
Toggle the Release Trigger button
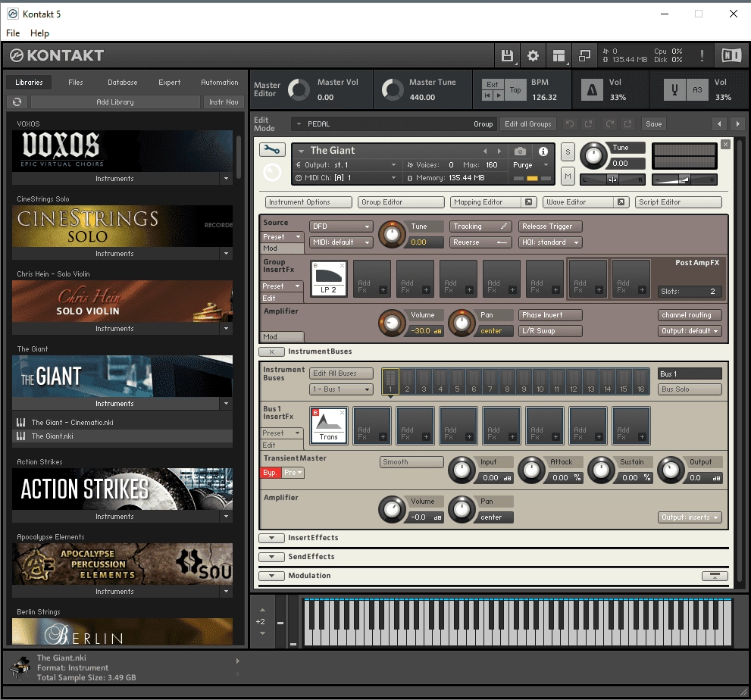coord(550,227)
